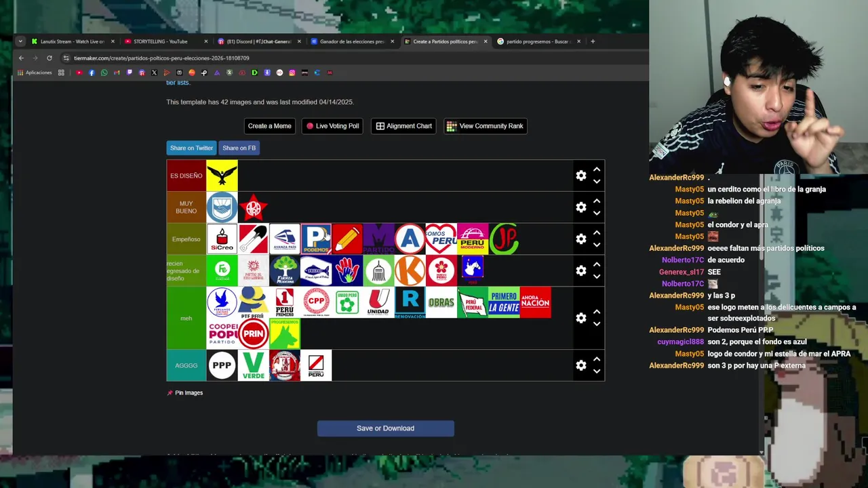Move MUY BUENO tier down
The image size is (868, 488).
coord(597,213)
